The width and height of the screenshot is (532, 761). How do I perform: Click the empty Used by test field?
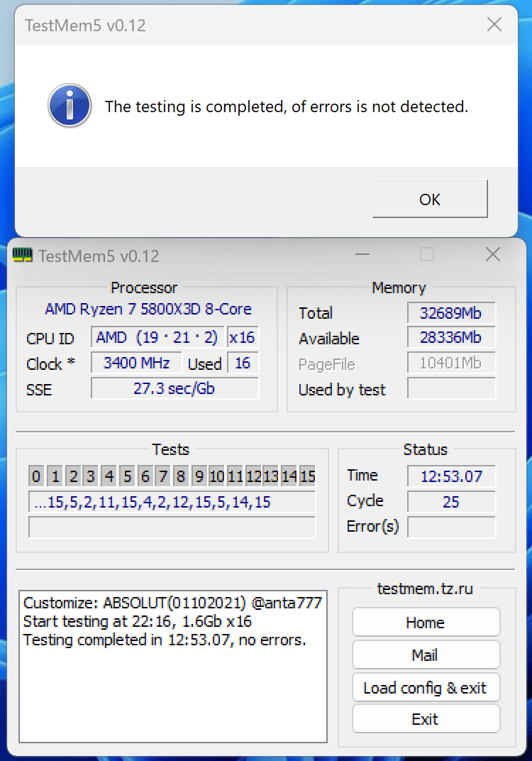click(451, 388)
